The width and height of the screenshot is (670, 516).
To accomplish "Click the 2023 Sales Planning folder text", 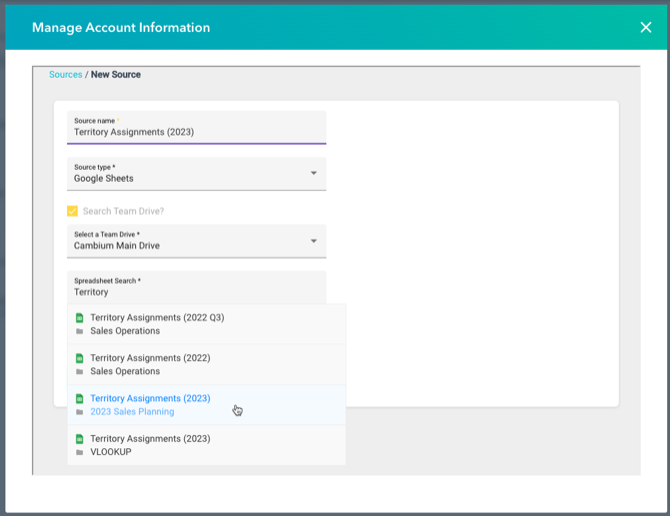I will click(x=132, y=412).
